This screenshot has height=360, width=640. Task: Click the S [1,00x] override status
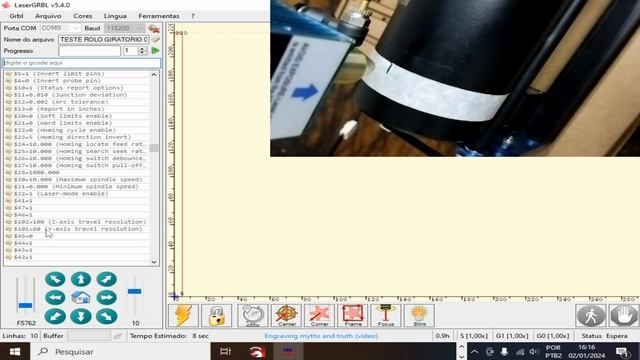point(473,336)
